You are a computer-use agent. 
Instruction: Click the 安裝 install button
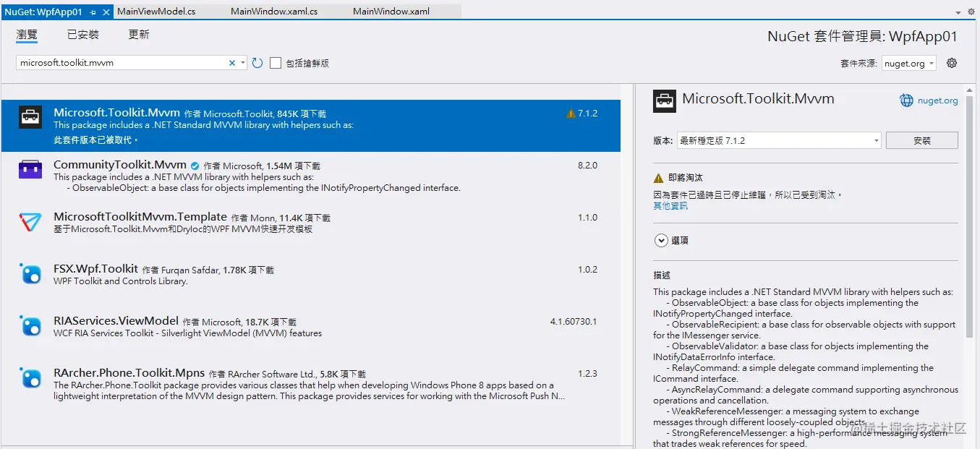pos(922,140)
